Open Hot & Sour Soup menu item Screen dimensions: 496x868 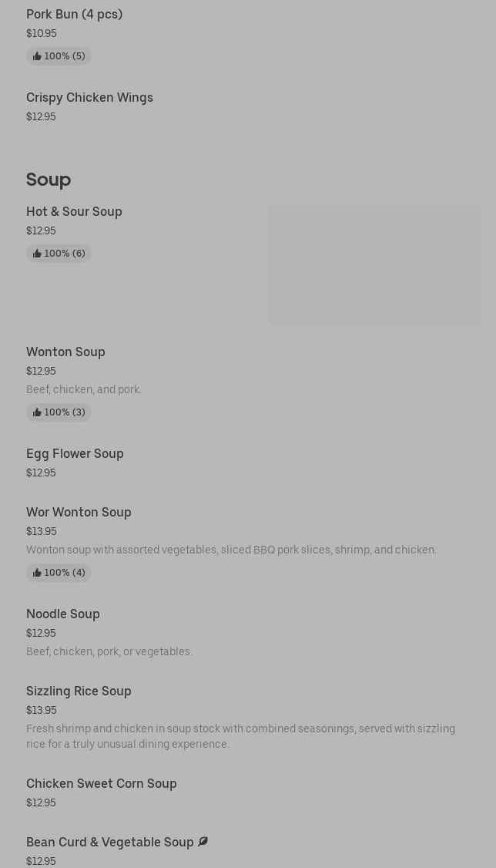[x=74, y=211]
